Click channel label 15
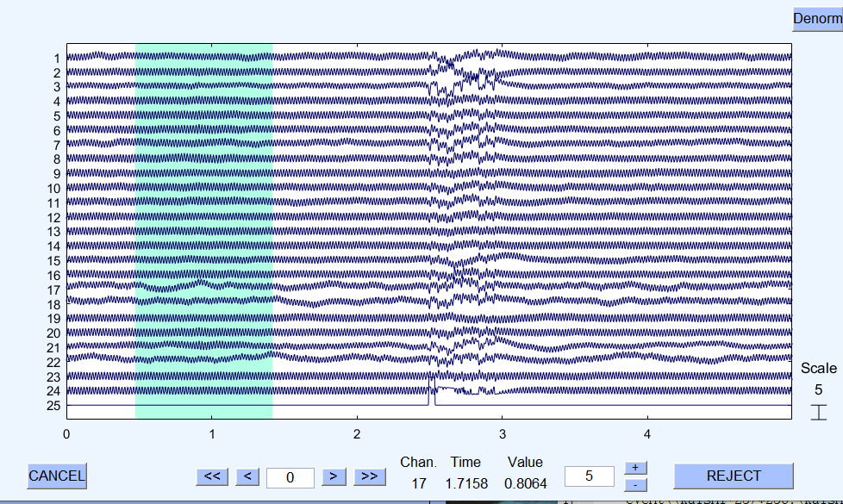Screen dimensions: 843x504 click(x=53, y=260)
